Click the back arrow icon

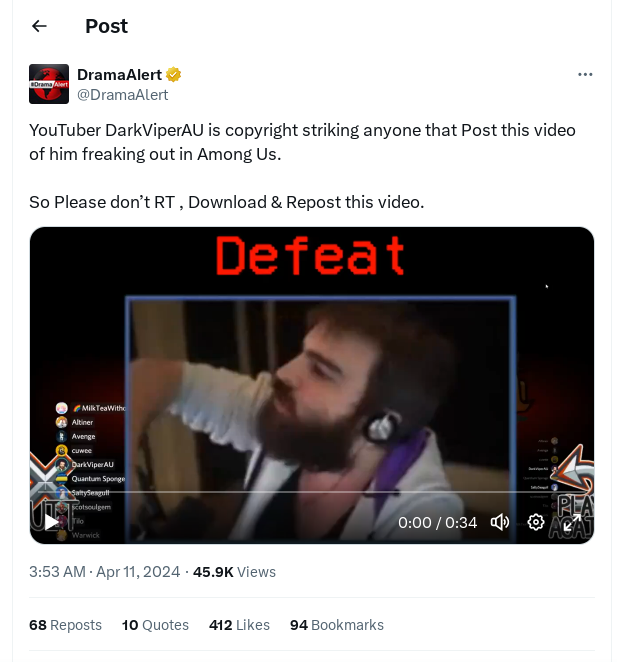pyautogui.click(x=39, y=26)
